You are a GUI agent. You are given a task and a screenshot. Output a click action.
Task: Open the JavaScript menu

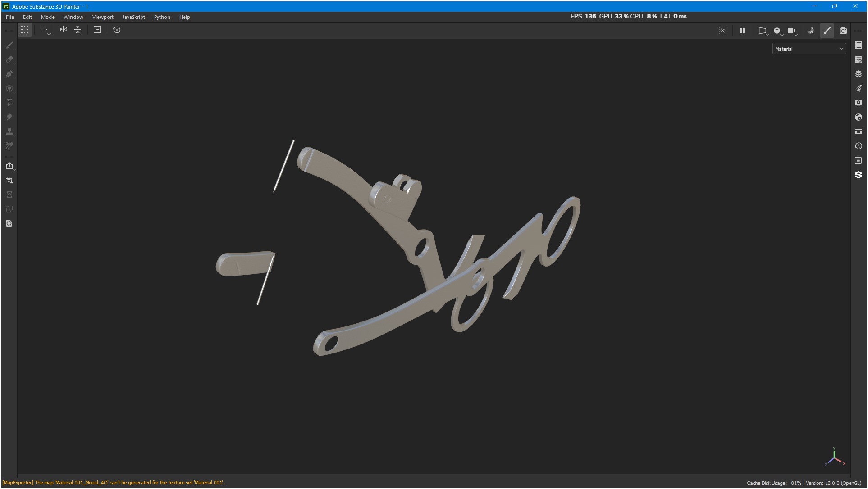pos(134,17)
